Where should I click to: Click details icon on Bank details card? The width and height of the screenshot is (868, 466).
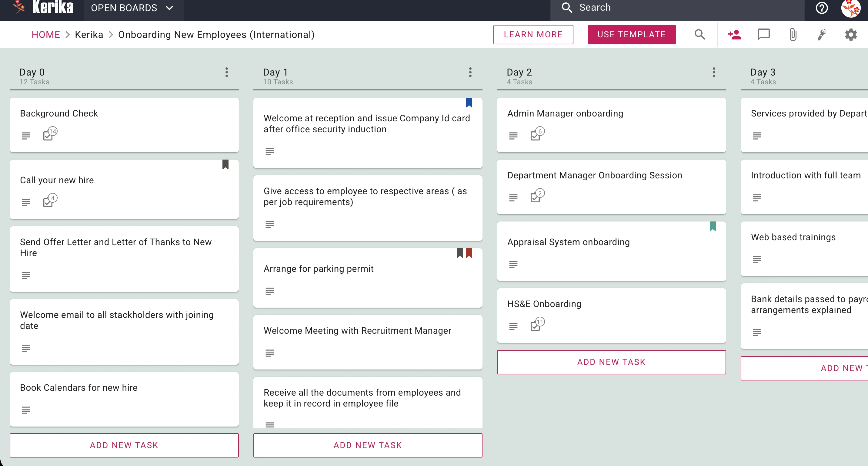(x=757, y=333)
